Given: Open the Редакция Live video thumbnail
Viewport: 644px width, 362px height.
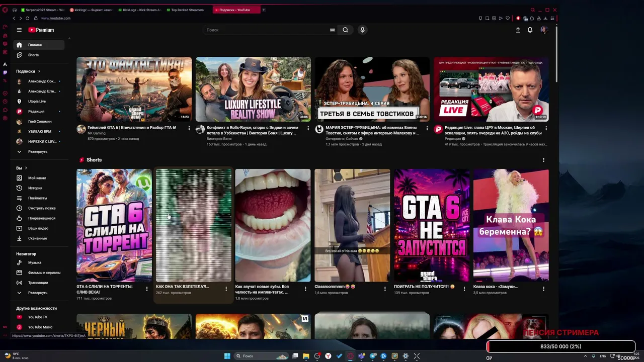Looking at the screenshot, I should (x=491, y=89).
